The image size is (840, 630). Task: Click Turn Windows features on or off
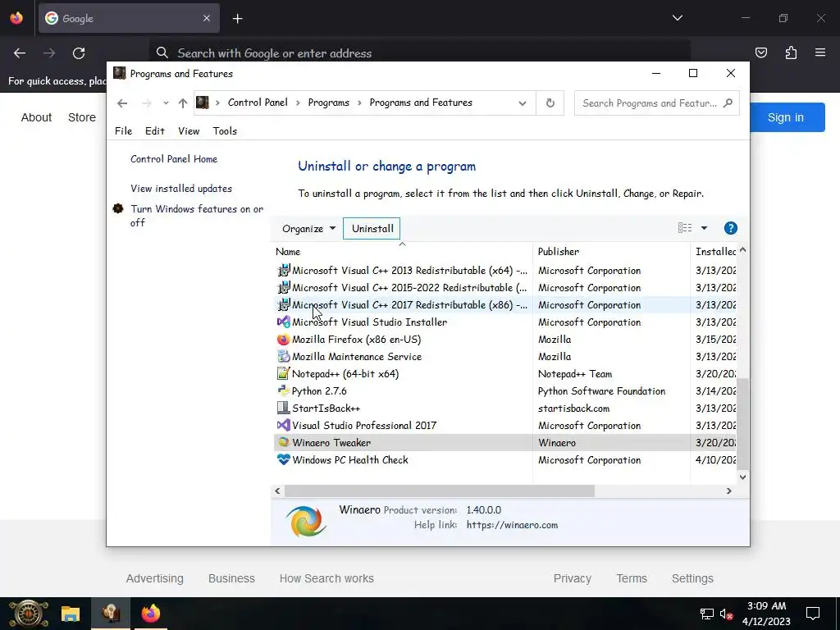coord(197,216)
